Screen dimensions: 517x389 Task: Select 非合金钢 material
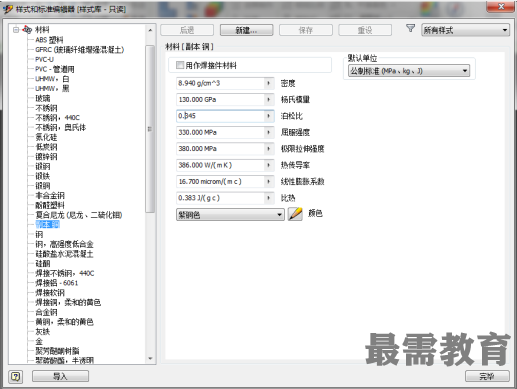(50, 195)
